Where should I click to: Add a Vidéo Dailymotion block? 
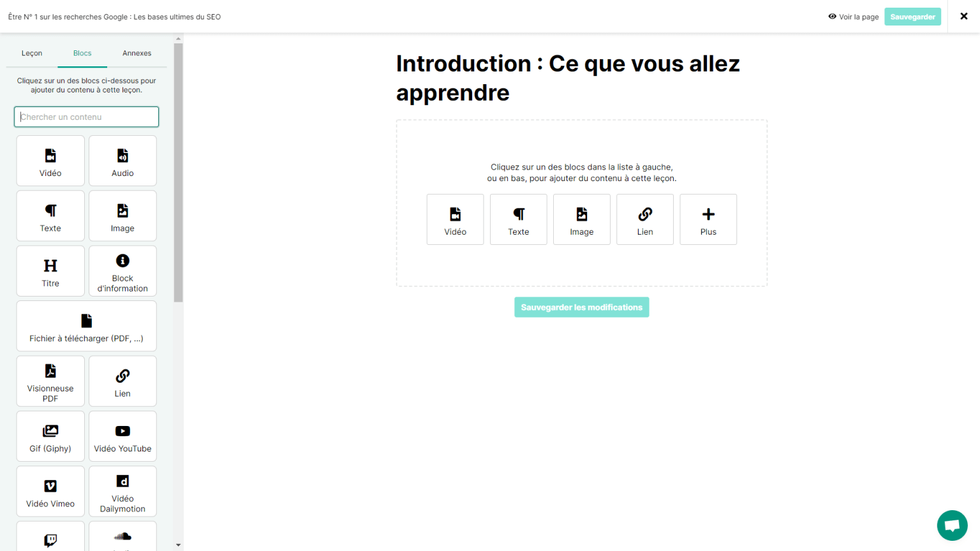(x=122, y=492)
